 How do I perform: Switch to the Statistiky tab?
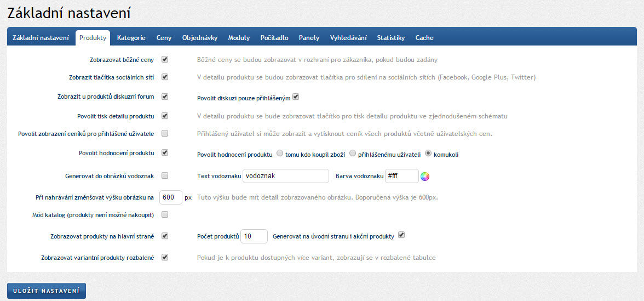(390, 38)
